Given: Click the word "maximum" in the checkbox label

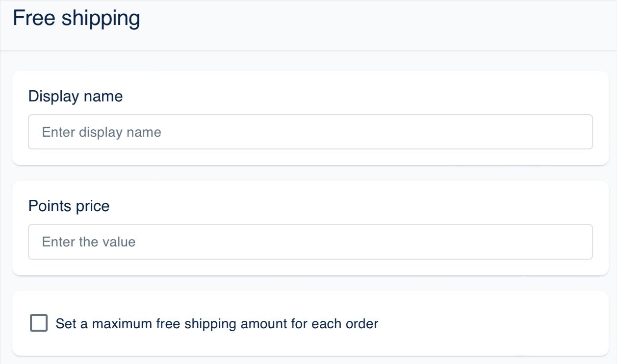Looking at the screenshot, I should click(122, 324).
